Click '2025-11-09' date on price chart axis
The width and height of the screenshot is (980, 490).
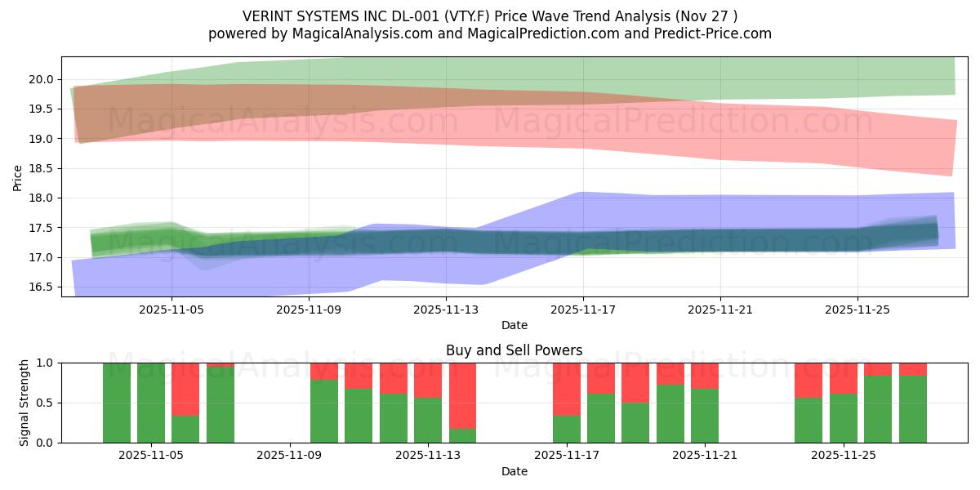coord(309,310)
